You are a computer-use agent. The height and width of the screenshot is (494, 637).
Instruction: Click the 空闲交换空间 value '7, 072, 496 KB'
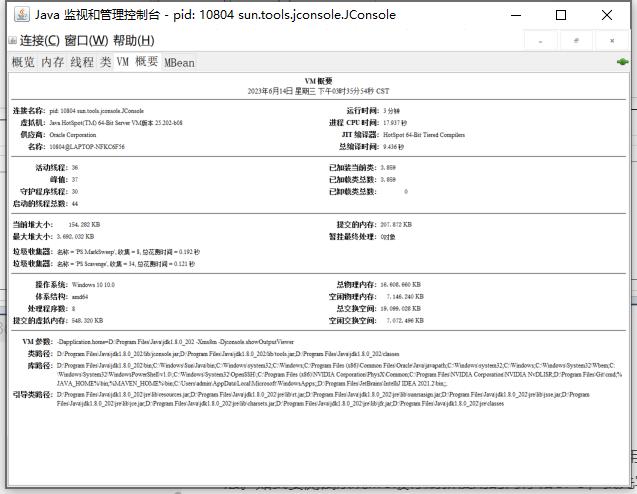405,321
